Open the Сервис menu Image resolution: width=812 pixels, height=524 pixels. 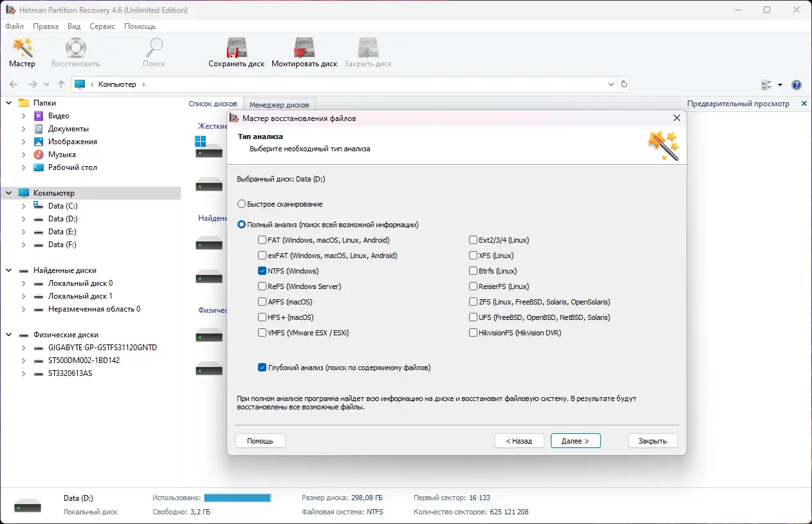[102, 26]
